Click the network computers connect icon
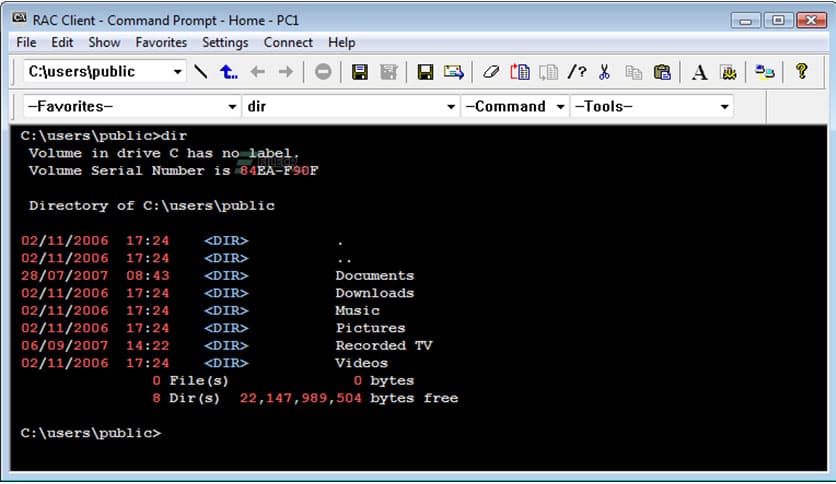Image resolution: width=836 pixels, height=484 pixels. click(765, 71)
